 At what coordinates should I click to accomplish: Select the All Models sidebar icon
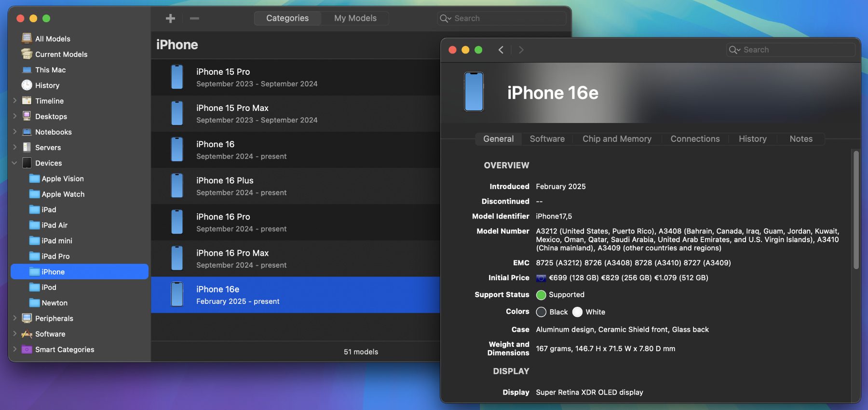(x=27, y=39)
